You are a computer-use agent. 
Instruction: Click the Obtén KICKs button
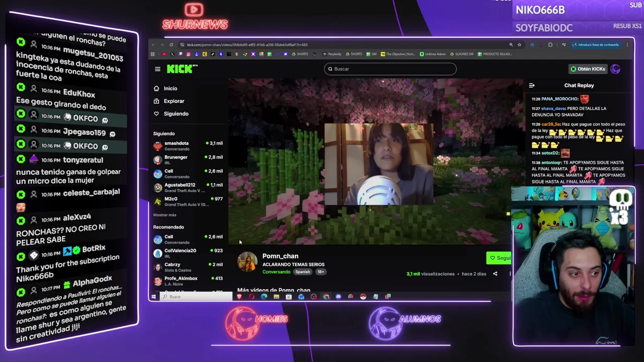pos(588,69)
